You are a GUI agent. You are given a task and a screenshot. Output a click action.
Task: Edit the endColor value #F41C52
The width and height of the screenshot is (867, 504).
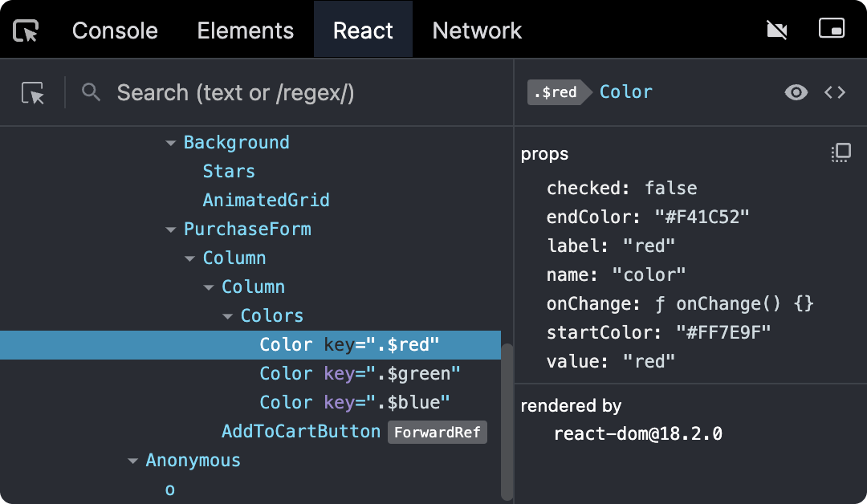click(x=690, y=217)
